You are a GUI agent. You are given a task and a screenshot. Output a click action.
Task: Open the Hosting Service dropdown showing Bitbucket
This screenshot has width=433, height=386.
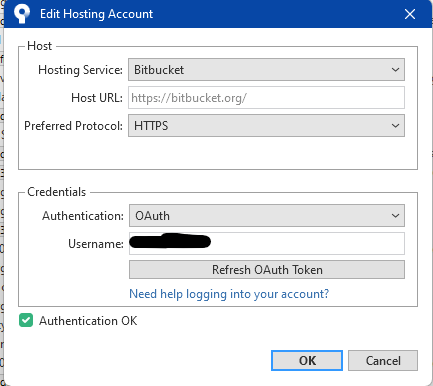click(x=266, y=70)
